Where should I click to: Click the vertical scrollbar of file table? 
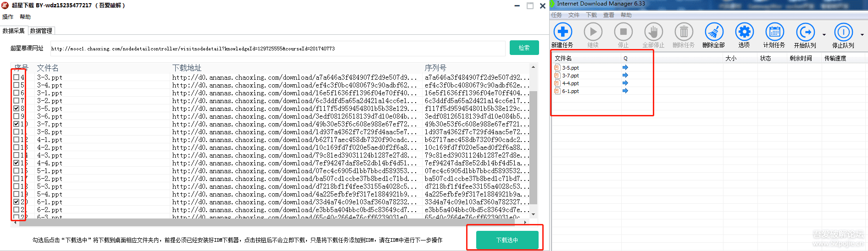533,147
